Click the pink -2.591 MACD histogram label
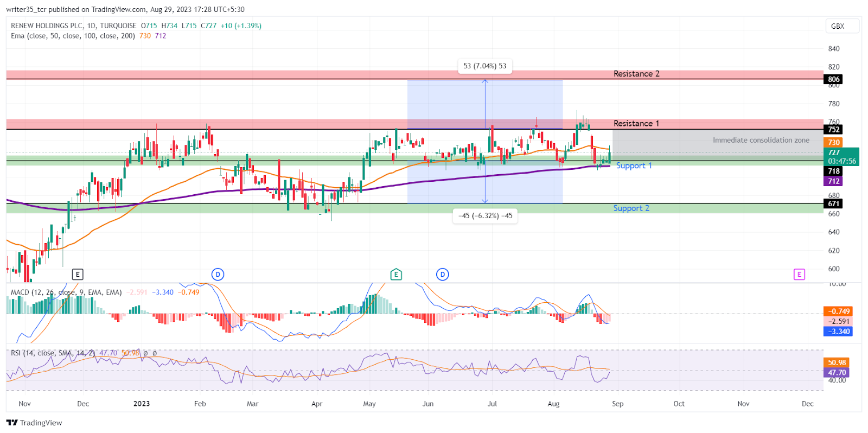Image resolution: width=868 pixels, height=433 pixels. (x=839, y=321)
